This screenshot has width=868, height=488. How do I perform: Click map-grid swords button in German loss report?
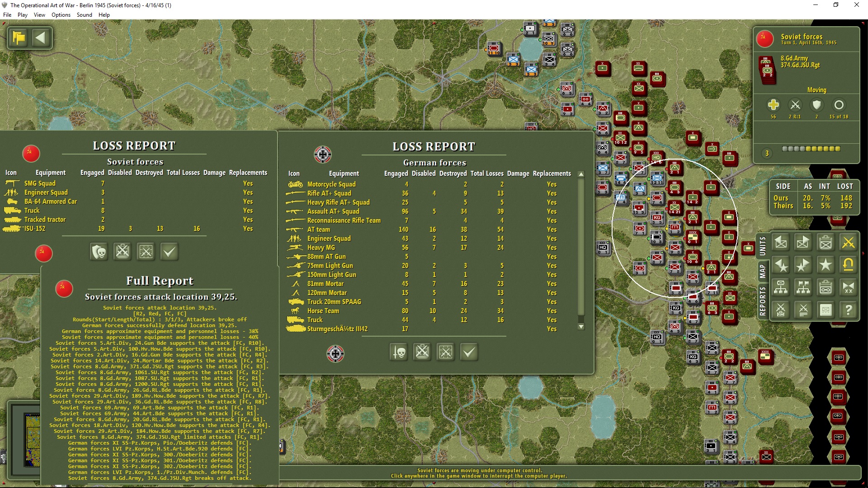pos(446,352)
